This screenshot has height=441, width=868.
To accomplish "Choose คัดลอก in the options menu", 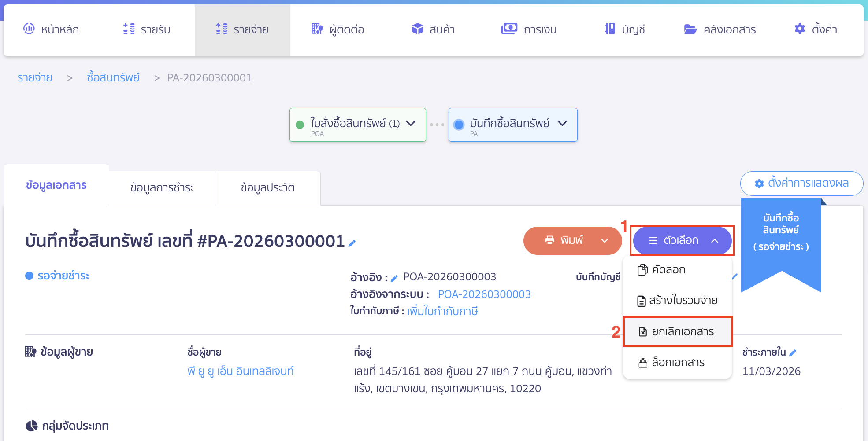I will 668,270.
